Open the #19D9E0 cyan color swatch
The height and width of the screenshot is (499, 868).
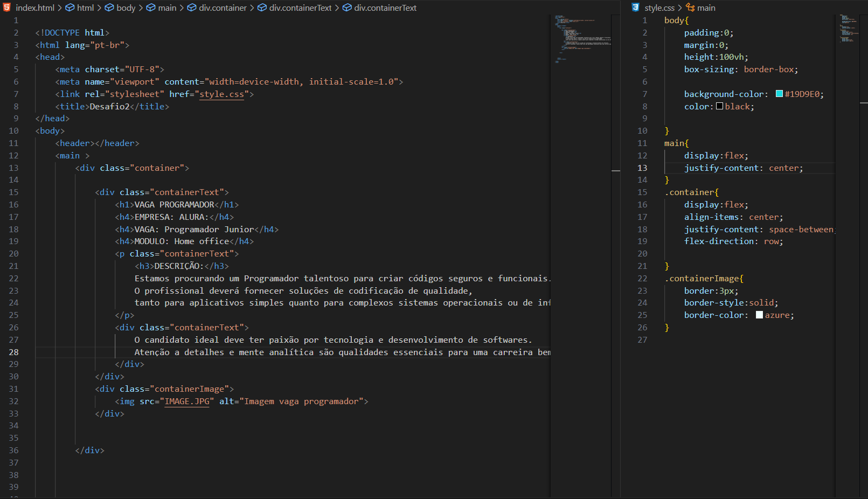[x=779, y=94]
